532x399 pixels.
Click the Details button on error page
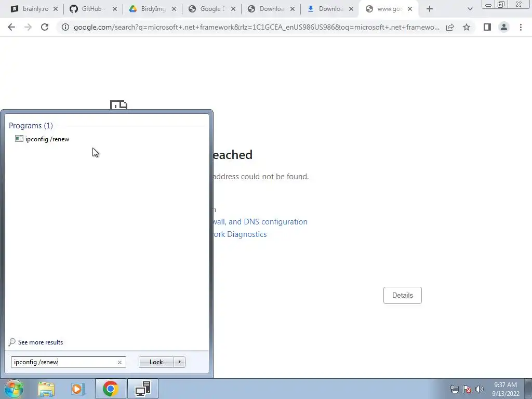[403, 295]
